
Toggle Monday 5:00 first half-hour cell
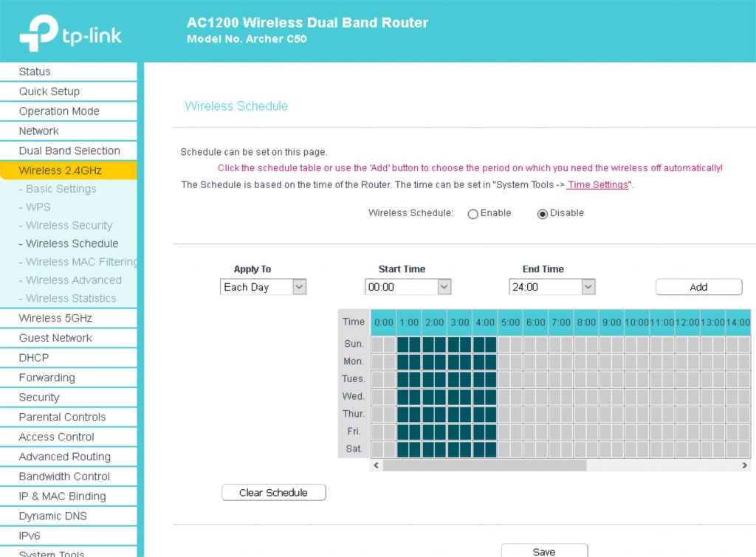coord(504,361)
